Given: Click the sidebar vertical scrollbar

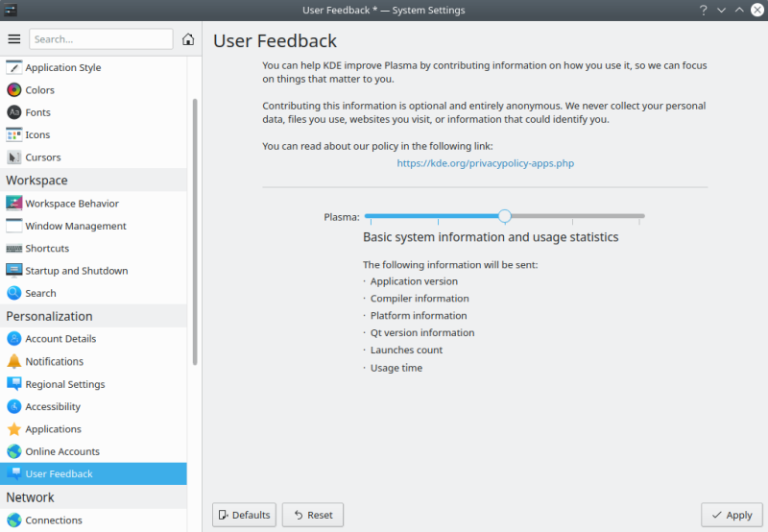Looking at the screenshot, I should (195, 231).
